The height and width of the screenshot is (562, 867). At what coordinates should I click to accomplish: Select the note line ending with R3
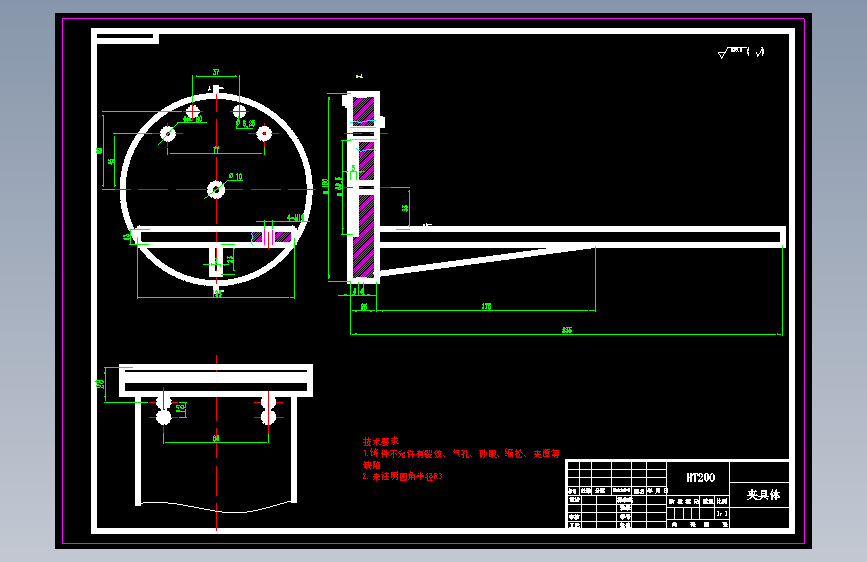coord(403,476)
